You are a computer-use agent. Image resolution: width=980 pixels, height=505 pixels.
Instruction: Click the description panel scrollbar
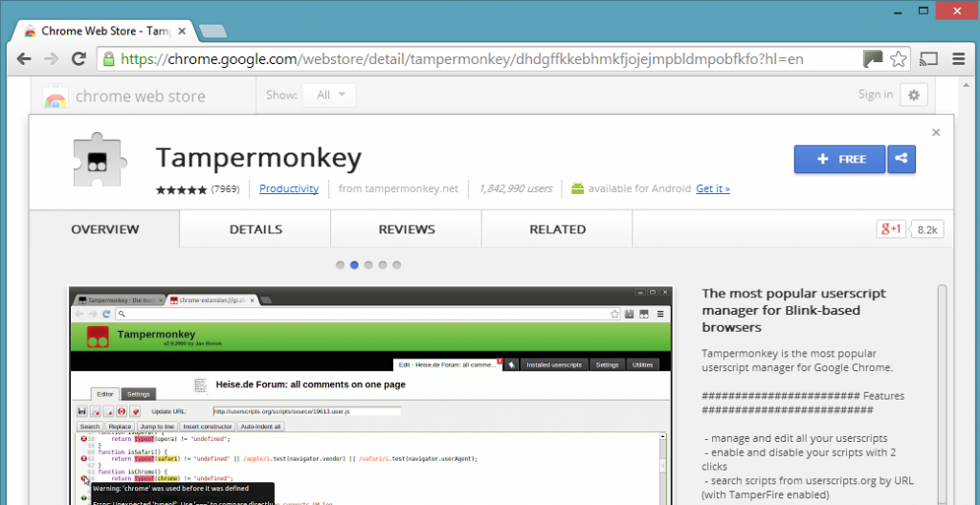tap(942, 394)
